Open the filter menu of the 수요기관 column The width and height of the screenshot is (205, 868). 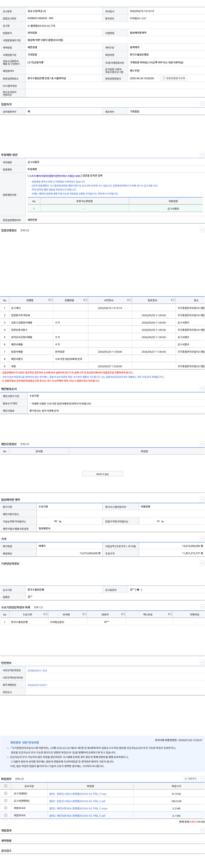point(47,614)
